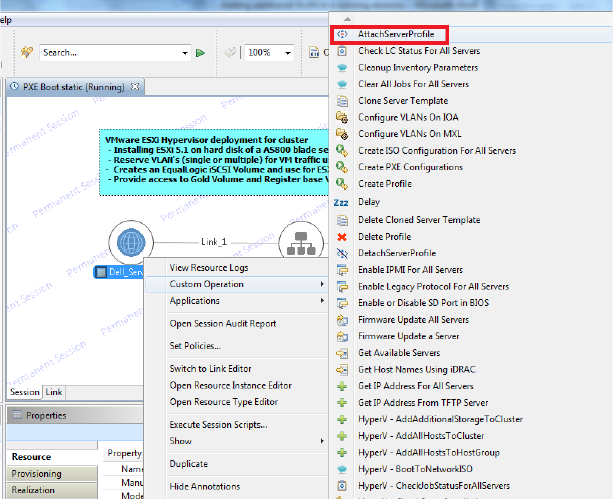This screenshot has width=613, height=499.
Task: Open the Provisioning properties tab
Action: coord(36,474)
